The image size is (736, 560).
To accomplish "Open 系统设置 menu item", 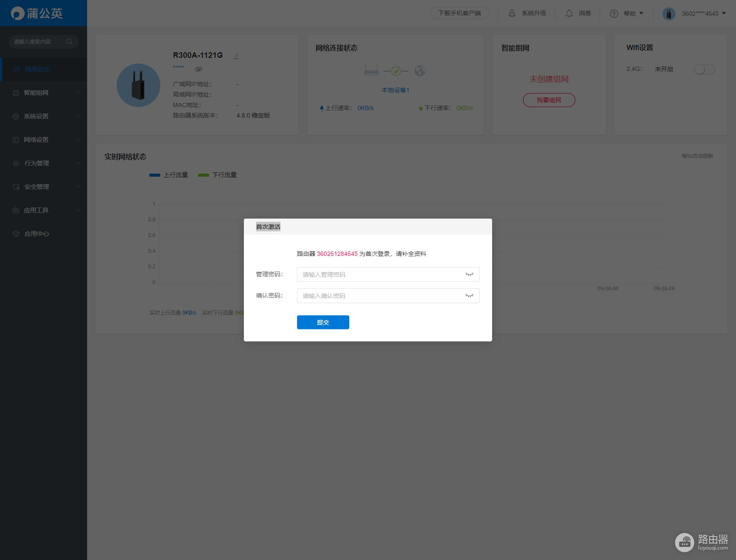I will (44, 116).
